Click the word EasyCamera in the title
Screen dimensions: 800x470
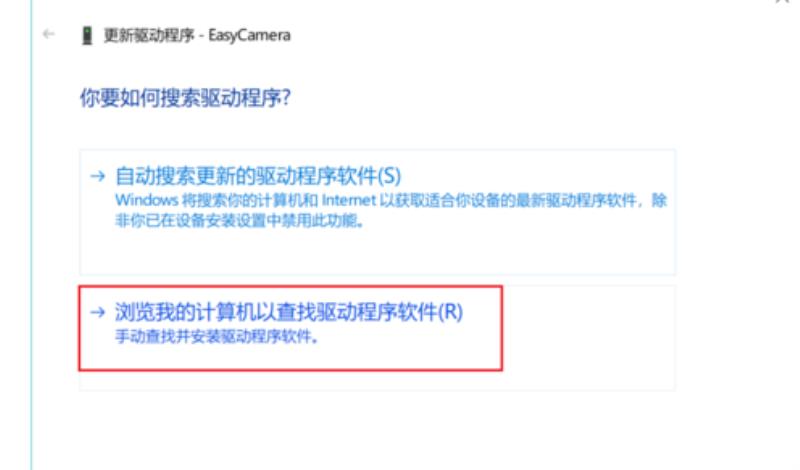point(249,35)
